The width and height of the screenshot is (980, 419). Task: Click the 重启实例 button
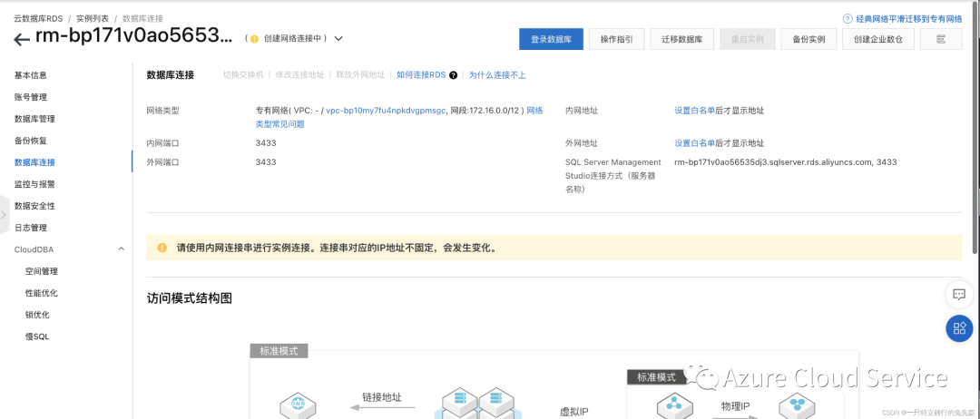coord(748,39)
